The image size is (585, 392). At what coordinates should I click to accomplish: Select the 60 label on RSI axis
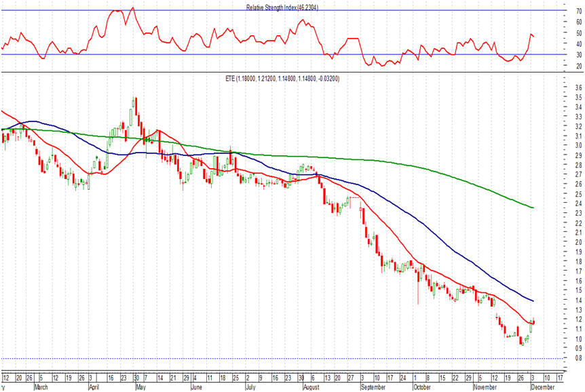point(579,22)
